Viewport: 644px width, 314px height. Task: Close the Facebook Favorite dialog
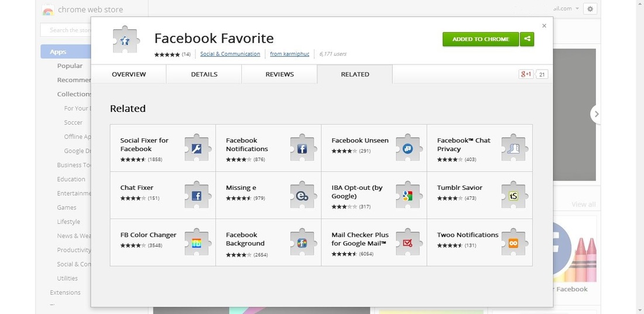544,26
